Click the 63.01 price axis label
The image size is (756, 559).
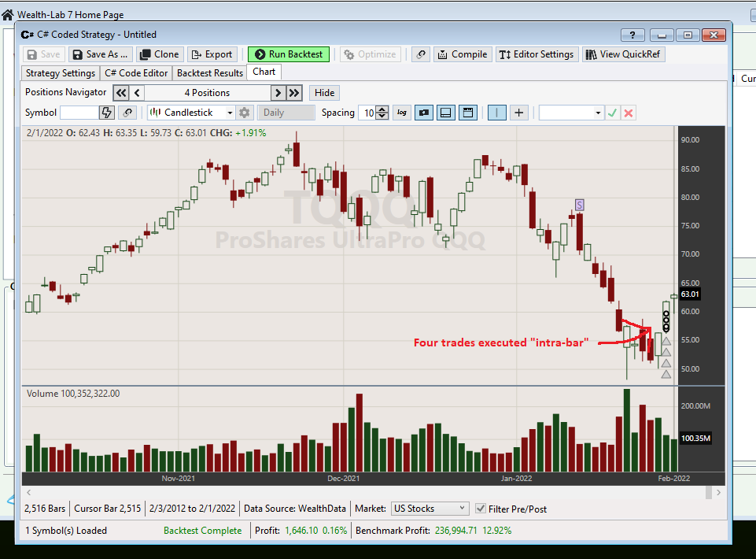[x=690, y=294]
